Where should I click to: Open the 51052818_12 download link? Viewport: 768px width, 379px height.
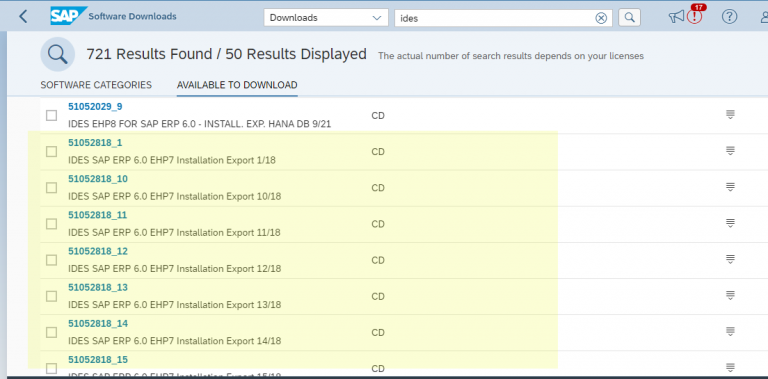98,251
